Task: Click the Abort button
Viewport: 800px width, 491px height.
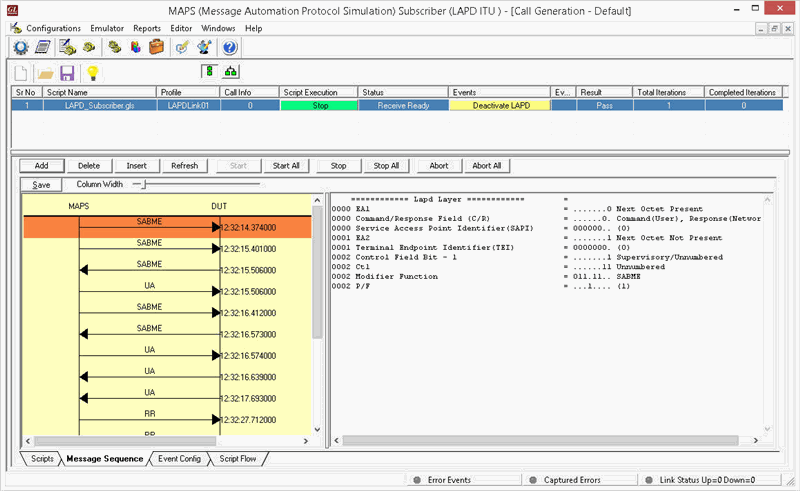Action: [439, 166]
